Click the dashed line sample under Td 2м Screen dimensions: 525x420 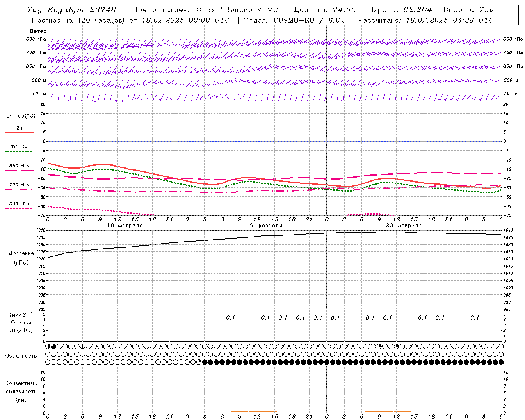coord(19,152)
